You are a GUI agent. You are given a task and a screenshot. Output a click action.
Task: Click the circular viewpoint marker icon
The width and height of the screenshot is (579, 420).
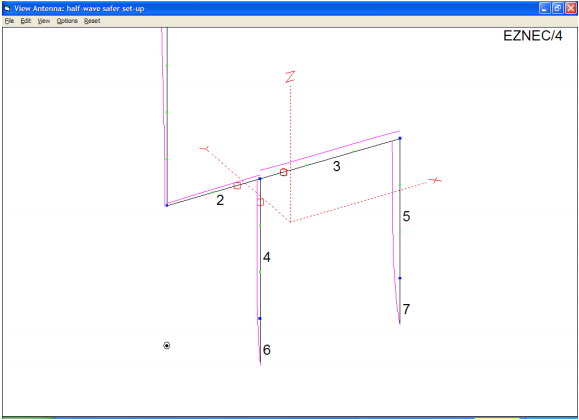click(x=167, y=345)
